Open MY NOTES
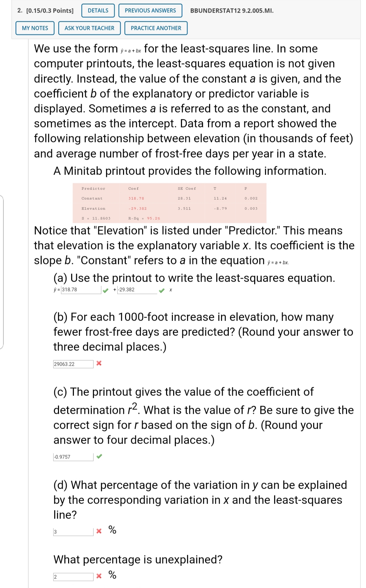 pos(35,28)
